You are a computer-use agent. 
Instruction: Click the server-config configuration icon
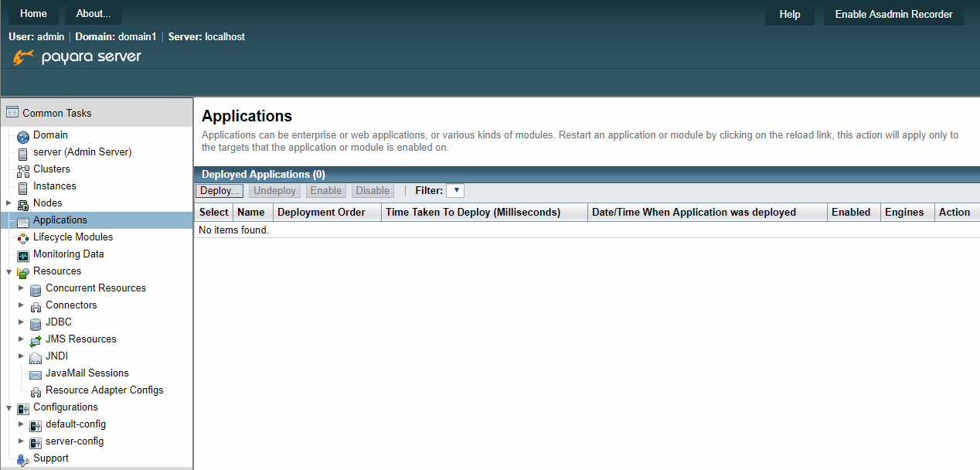[x=36, y=441]
